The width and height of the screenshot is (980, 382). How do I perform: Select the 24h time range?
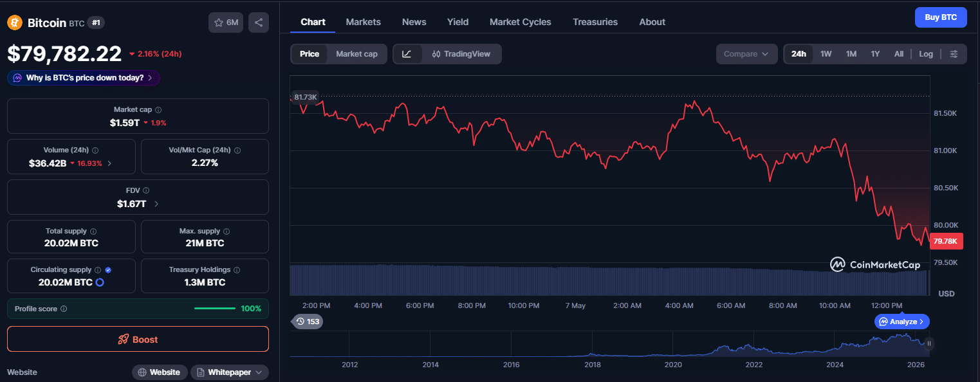tap(799, 54)
